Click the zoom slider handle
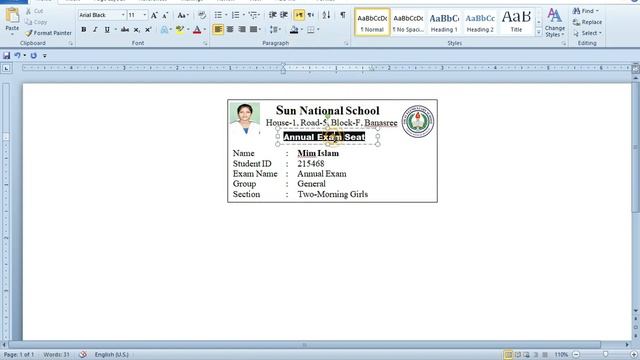640x360 pixels. pyautogui.click(x=606, y=355)
